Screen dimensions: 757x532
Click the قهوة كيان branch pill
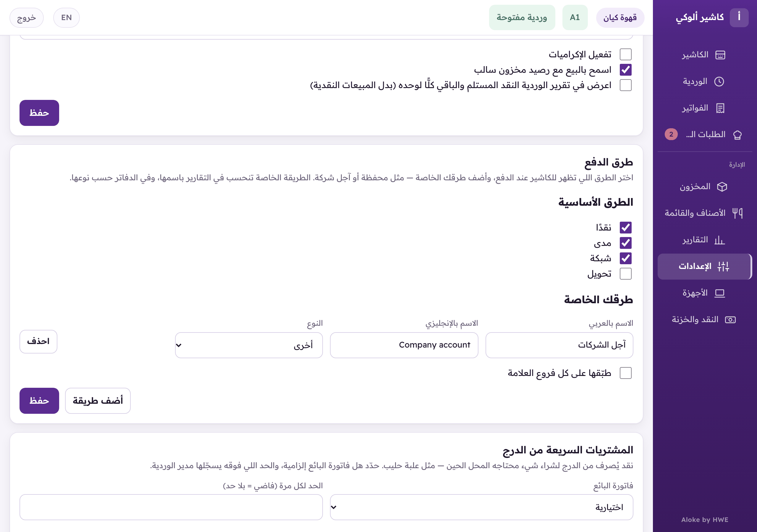pyautogui.click(x=620, y=18)
